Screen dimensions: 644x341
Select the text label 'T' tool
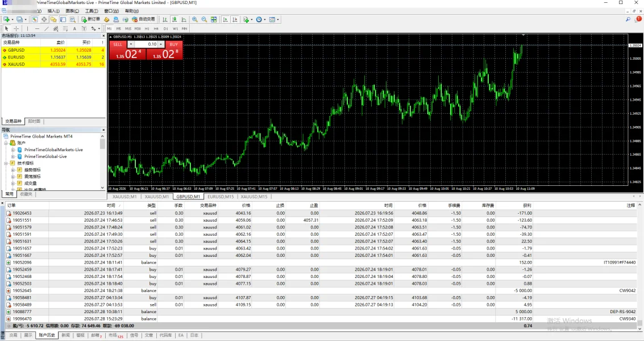[84, 28]
